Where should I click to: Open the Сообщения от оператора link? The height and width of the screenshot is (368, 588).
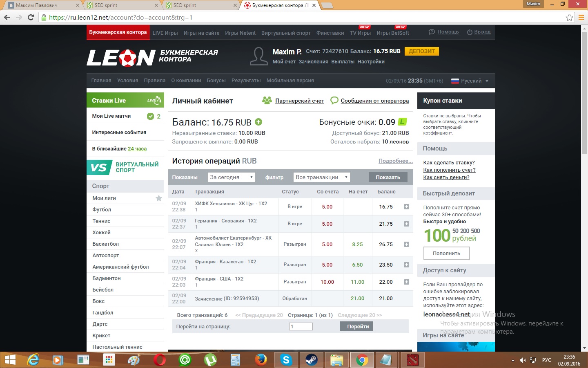375,101
